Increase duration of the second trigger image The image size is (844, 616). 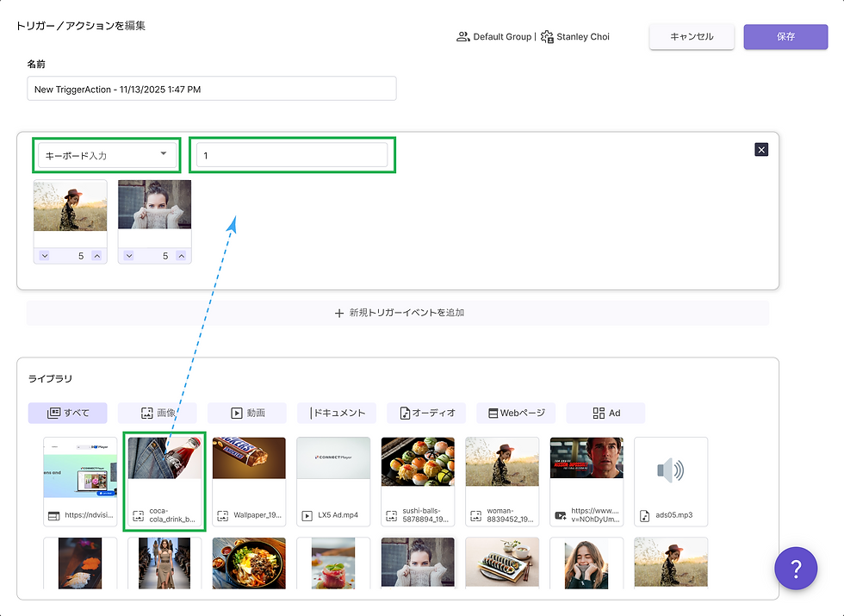click(181, 255)
